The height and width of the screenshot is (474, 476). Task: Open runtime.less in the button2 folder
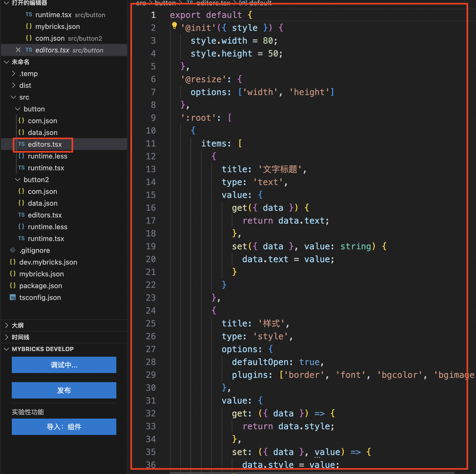click(64, 227)
